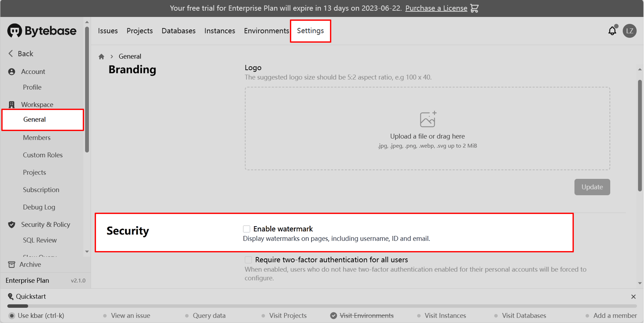Click the Workspace sidebar heading

[x=37, y=104]
